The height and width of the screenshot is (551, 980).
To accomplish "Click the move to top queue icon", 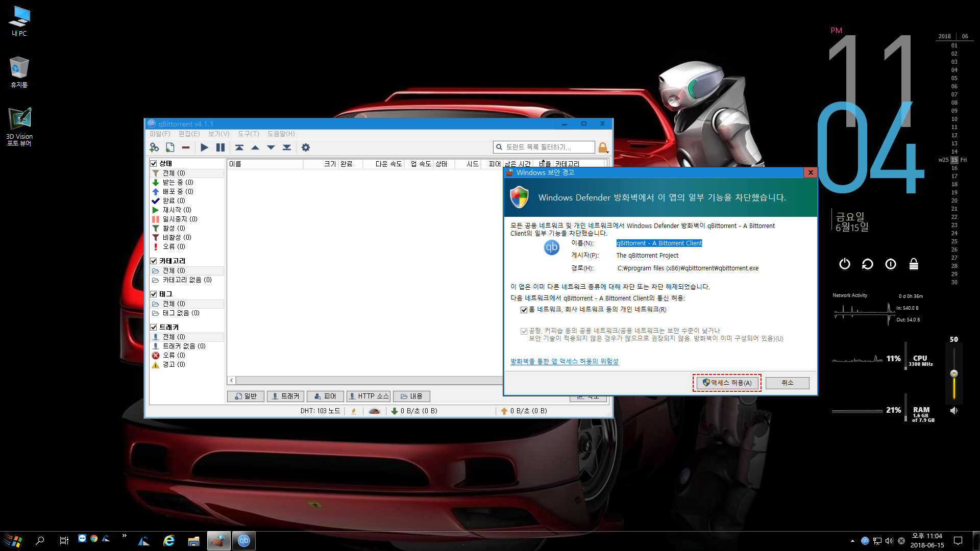I will [x=239, y=147].
